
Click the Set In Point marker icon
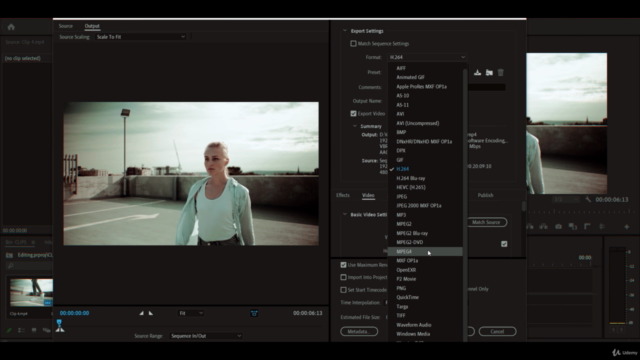[x=141, y=313]
